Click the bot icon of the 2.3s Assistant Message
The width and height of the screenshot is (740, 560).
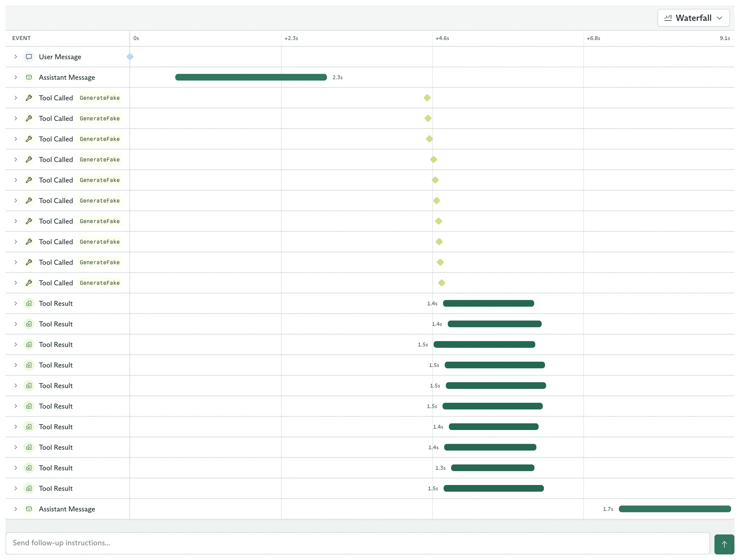point(29,77)
